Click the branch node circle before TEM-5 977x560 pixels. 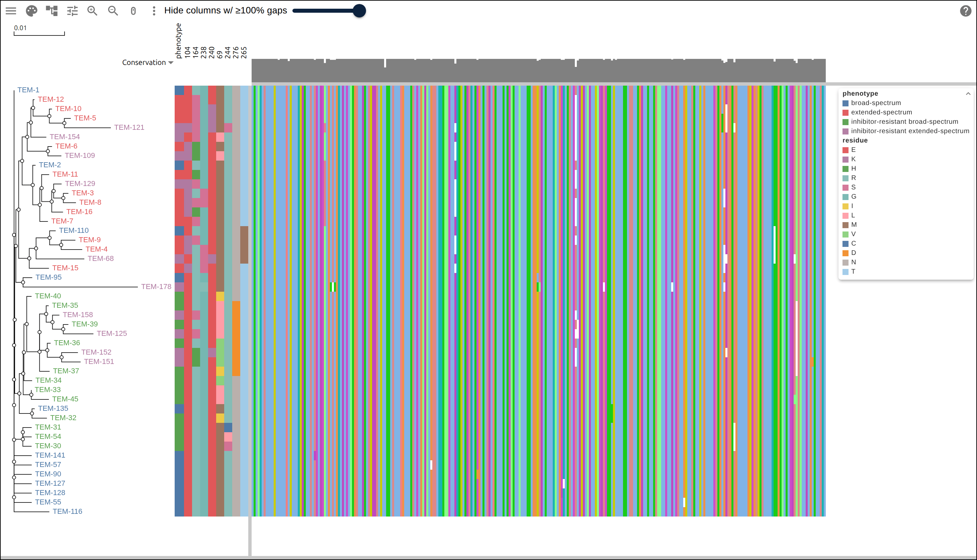click(x=64, y=123)
